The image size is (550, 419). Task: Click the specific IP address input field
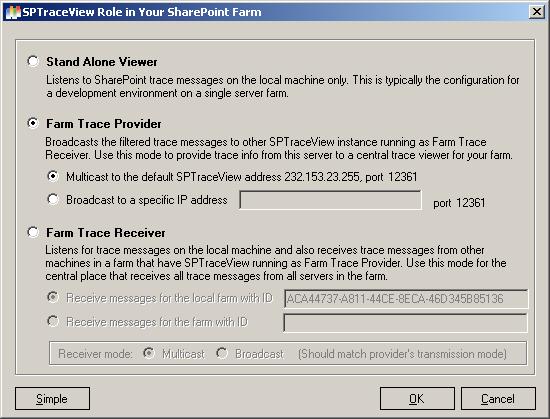click(330, 200)
